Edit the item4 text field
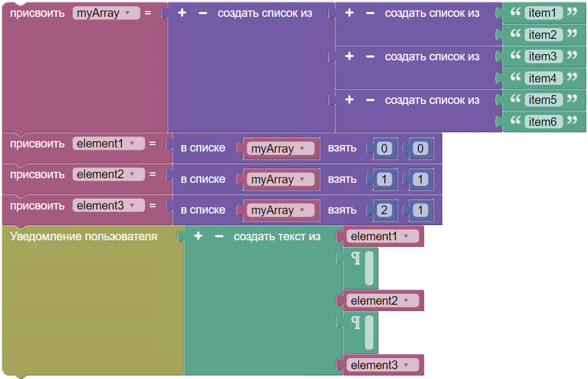The height and width of the screenshot is (379, 588). (543, 78)
